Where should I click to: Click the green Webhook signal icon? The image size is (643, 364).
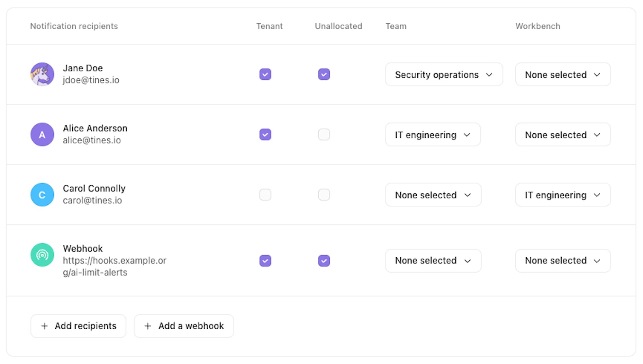(x=42, y=255)
